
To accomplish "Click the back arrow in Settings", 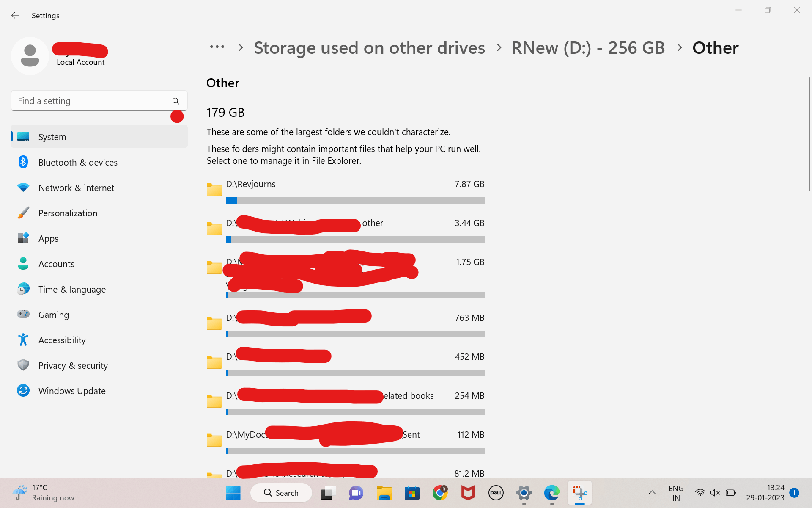I will click(x=15, y=16).
